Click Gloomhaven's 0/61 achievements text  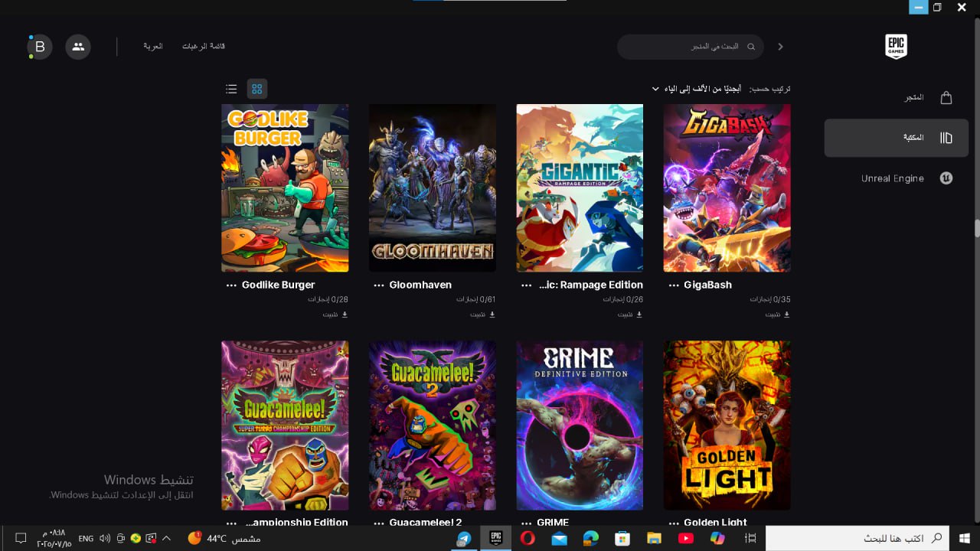475,299
